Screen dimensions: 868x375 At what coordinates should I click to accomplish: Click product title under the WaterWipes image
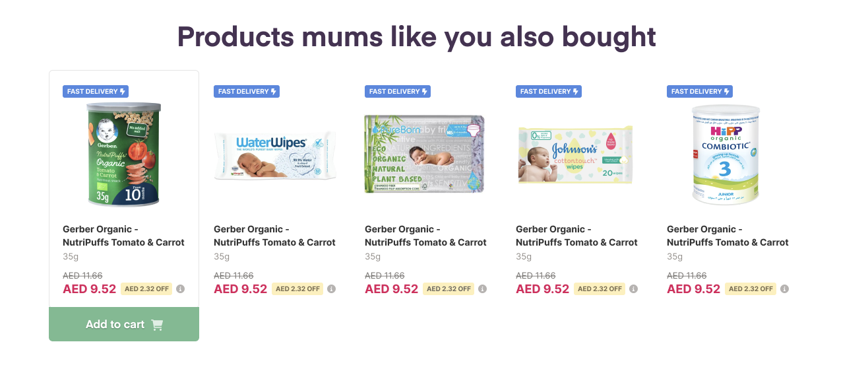pos(274,236)
